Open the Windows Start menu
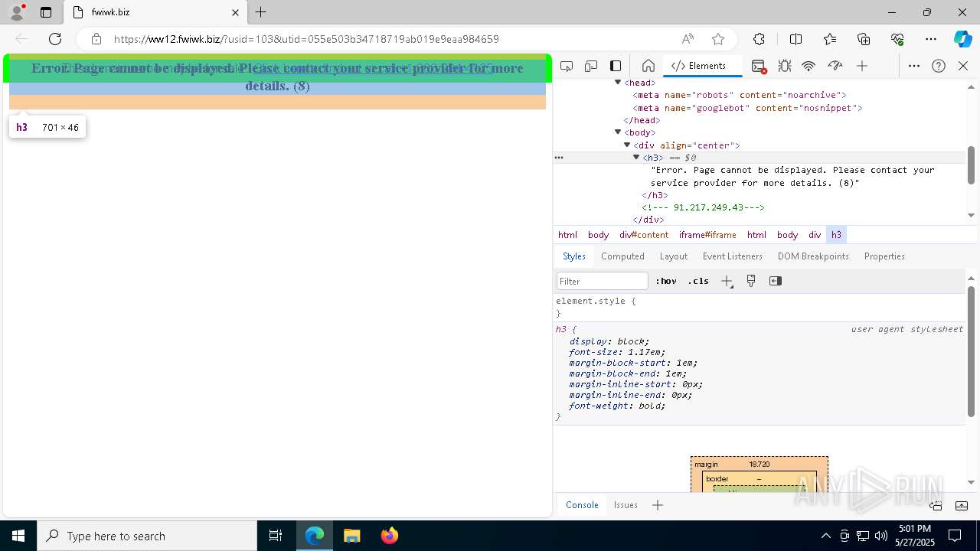The width and height of the screenshot is (980, 551). (18, 536)
